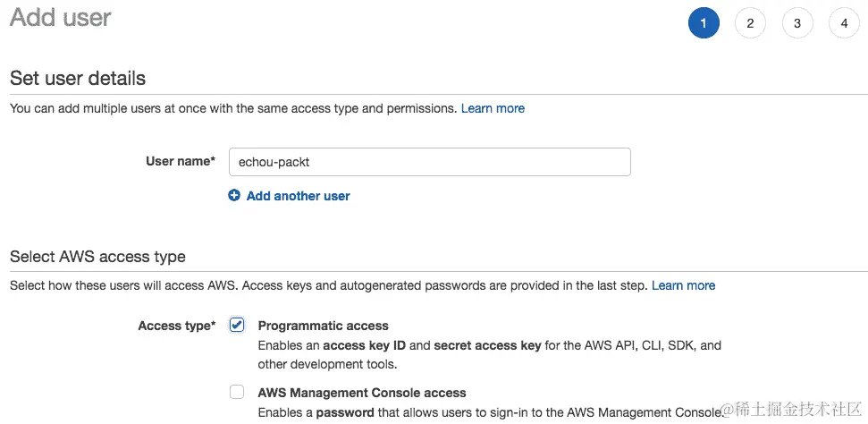The width and height of the screenshot is (868, 424).
Task: Enable AWS Management Console access checkbox
Action: [237, 392]
